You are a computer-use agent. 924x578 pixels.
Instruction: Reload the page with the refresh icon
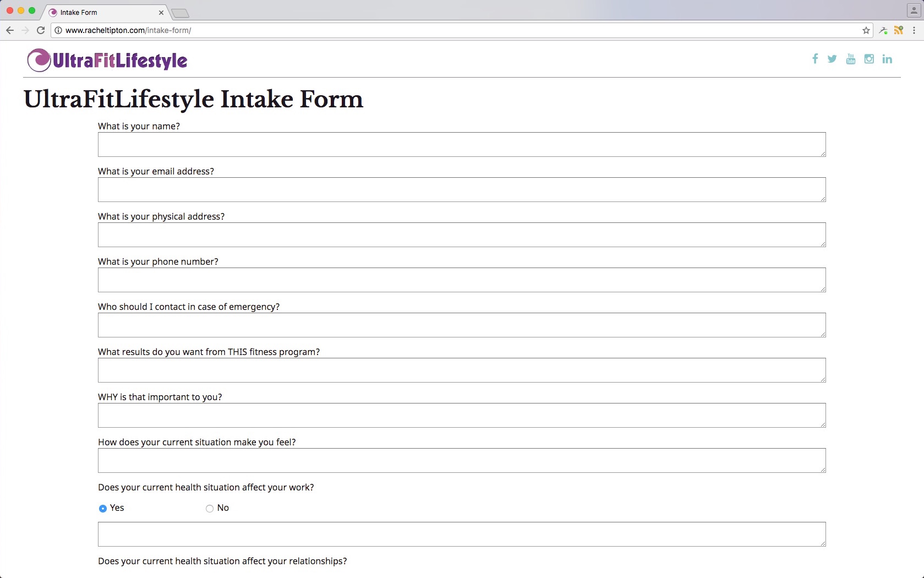pos(41,30)
